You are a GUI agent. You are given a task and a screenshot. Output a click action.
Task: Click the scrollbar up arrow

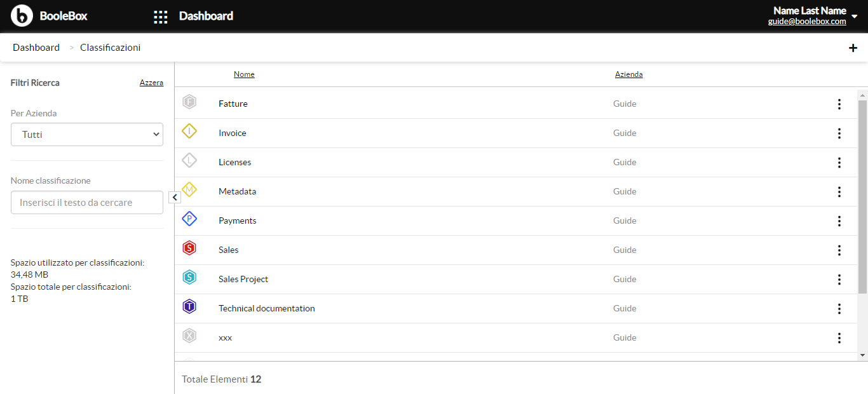tap(862, 95)
